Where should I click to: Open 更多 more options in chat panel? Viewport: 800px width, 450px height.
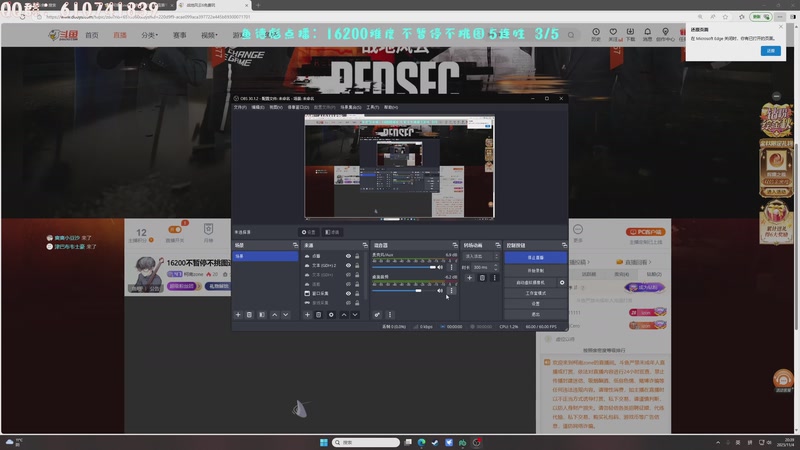(578, 233)
